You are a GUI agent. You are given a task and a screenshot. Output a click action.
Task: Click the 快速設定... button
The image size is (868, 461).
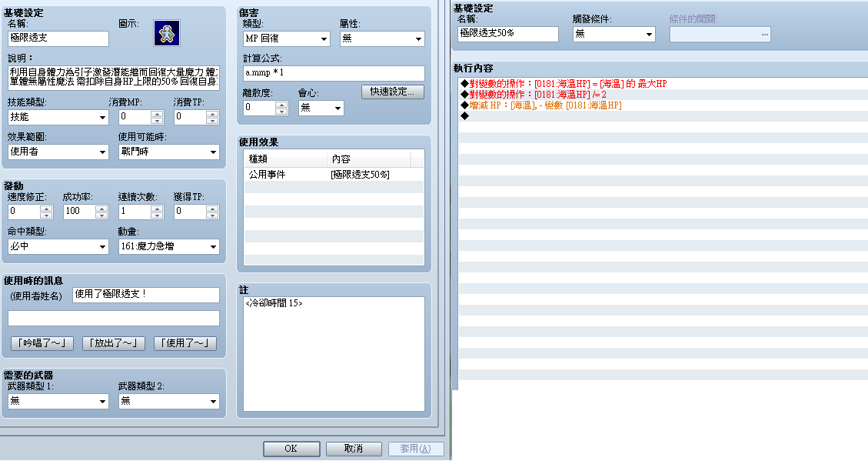(x=393, y=92)
